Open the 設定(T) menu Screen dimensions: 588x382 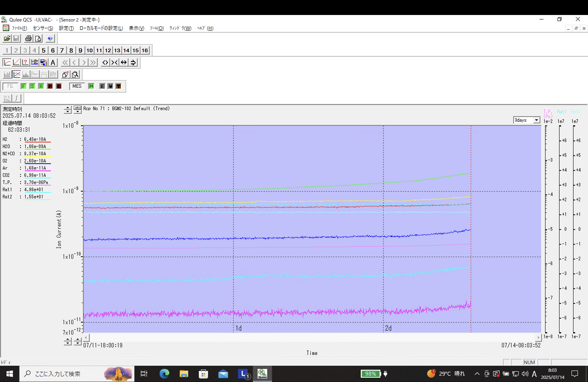[66, 28]
